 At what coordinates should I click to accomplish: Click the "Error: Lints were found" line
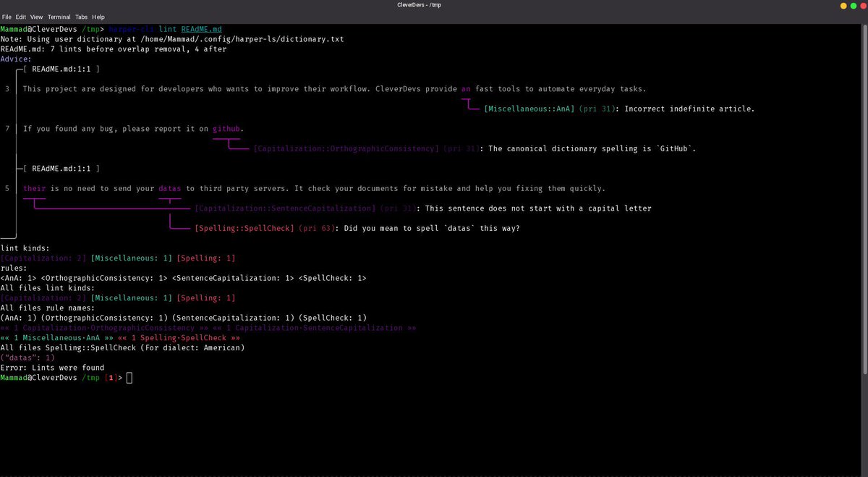tap(52, 368)
